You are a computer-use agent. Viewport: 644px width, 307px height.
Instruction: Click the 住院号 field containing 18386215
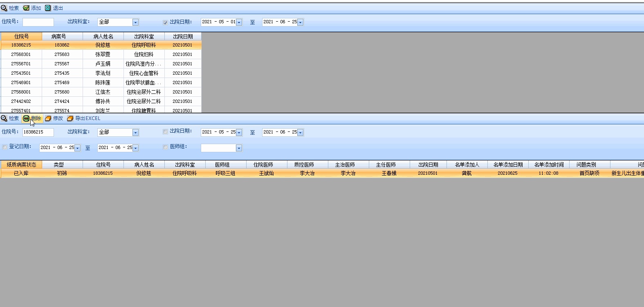coord(38,132)
